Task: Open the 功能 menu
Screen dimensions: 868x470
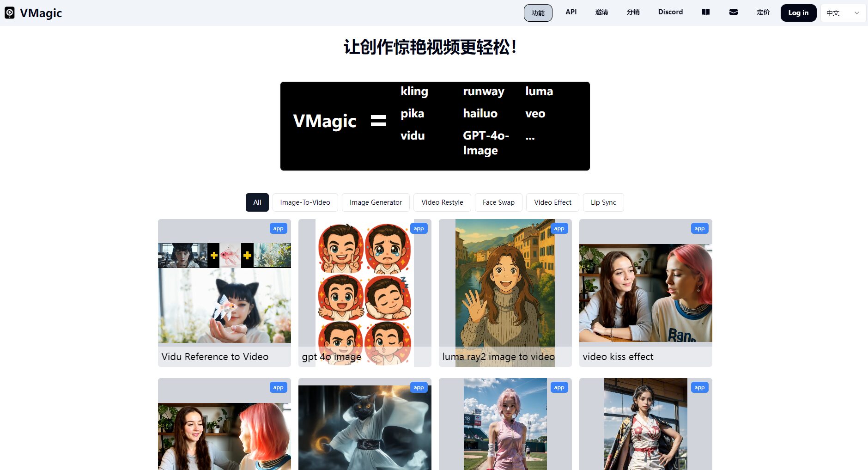Action: coord(538,13)
